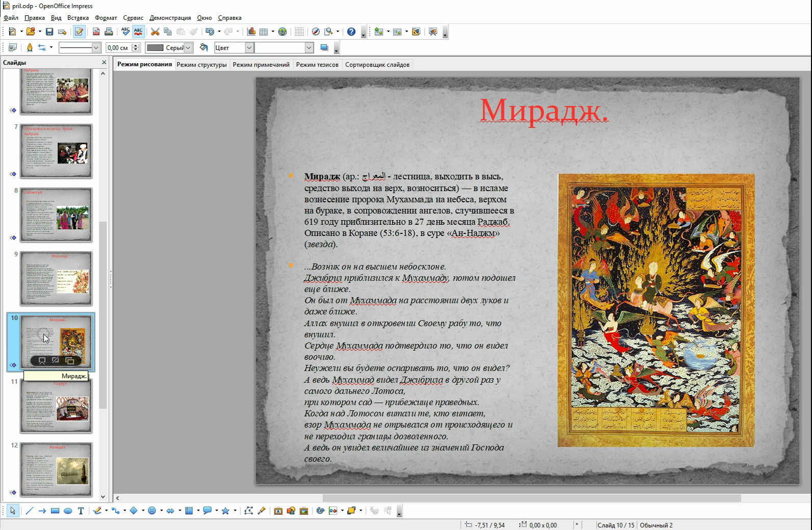Click the Open file folder icon
The width and height of the screenshot is (812, 530).
coord(31,32)
